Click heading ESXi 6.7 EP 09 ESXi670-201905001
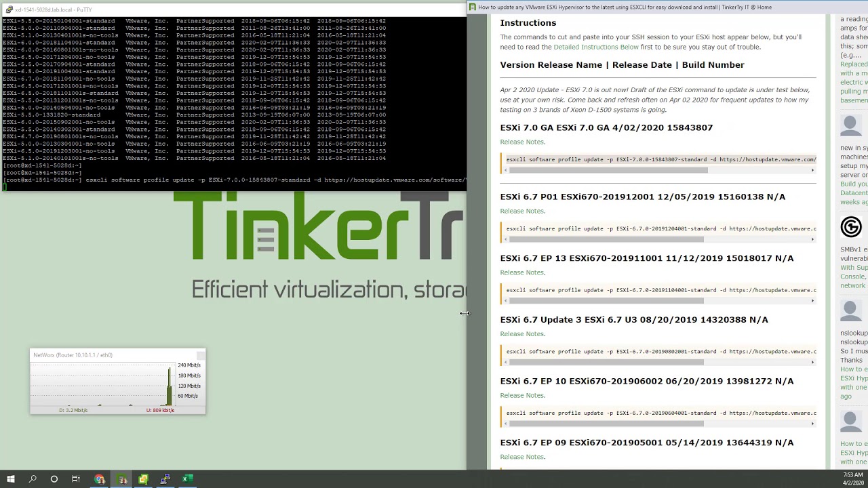868x488 pixels. click(x=647, y=443)
